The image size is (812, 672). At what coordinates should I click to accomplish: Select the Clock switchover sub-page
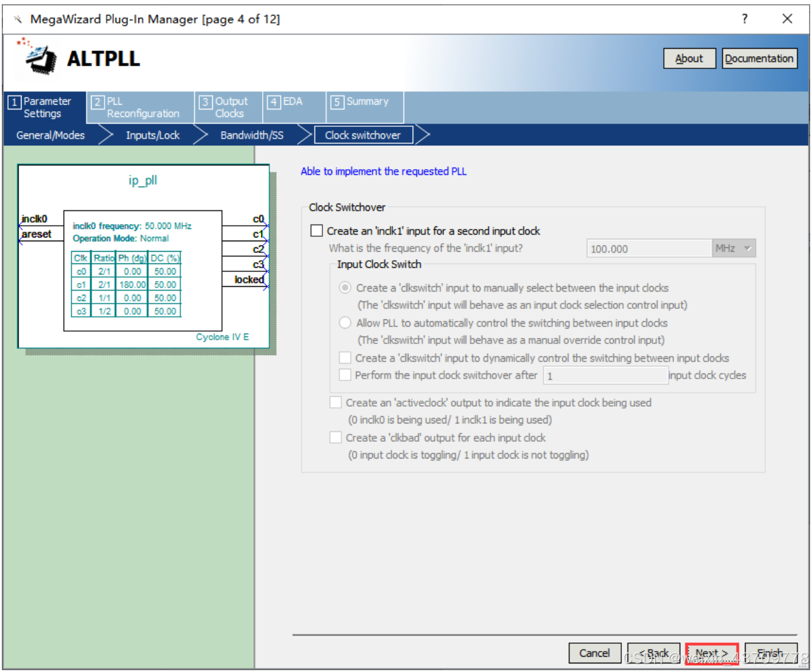(x=363, y=135)
